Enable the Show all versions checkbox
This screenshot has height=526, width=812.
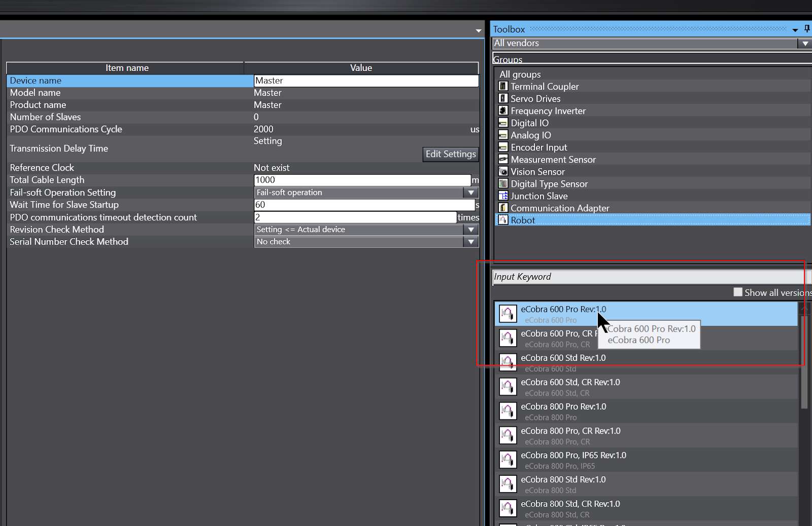[738, 292]
